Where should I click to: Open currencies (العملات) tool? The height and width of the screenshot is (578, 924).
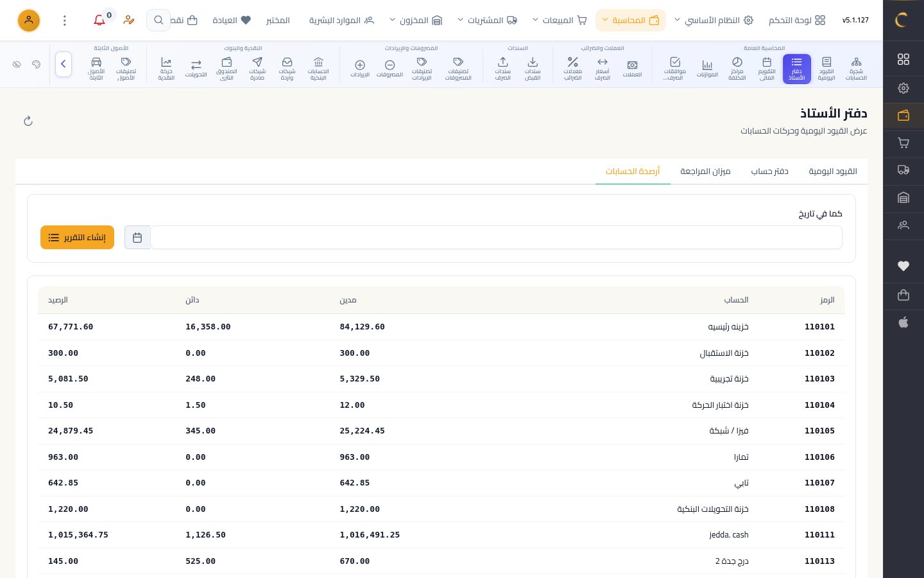pyautogui.click(x=632, y=69)
